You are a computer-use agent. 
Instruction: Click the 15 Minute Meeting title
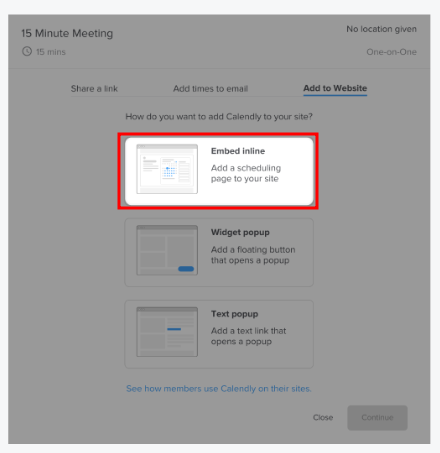coord(67,33)
